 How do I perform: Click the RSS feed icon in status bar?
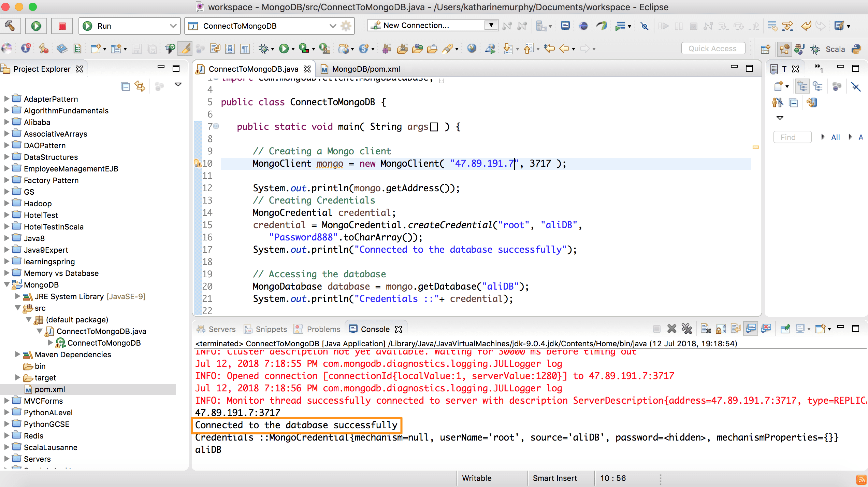click(x=861, y=479)
